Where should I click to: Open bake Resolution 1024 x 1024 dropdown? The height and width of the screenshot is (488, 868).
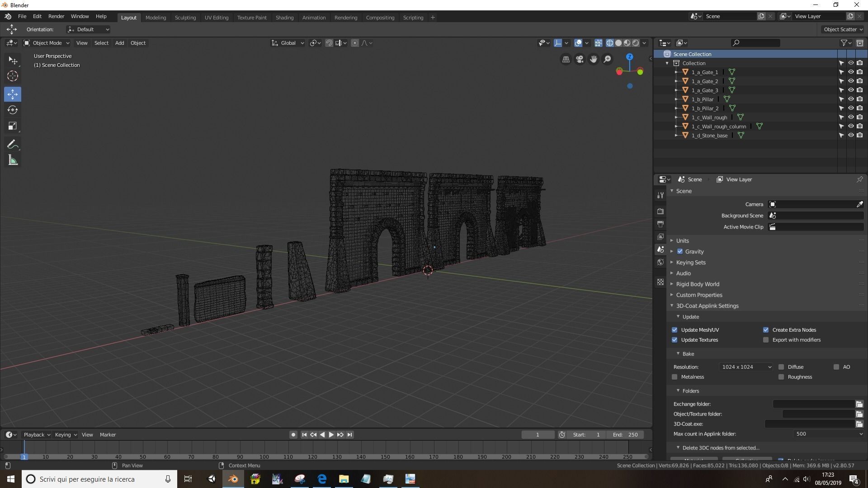point(745,367)
